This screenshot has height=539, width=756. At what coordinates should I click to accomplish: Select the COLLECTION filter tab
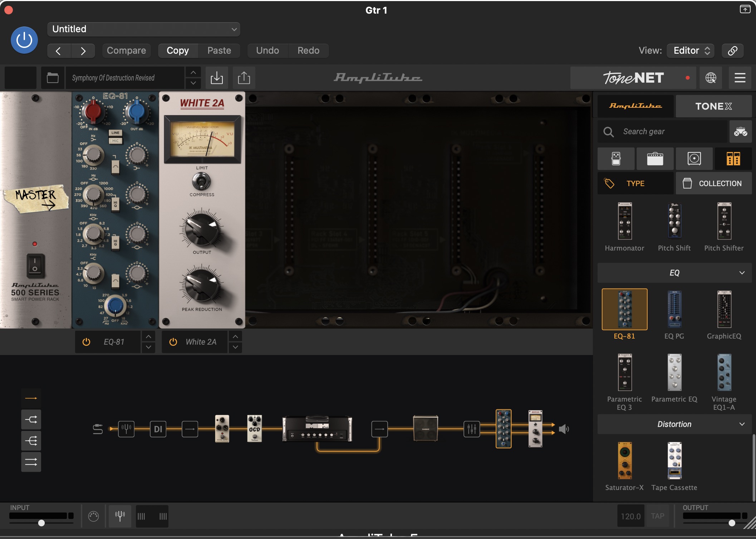(714, 183)
